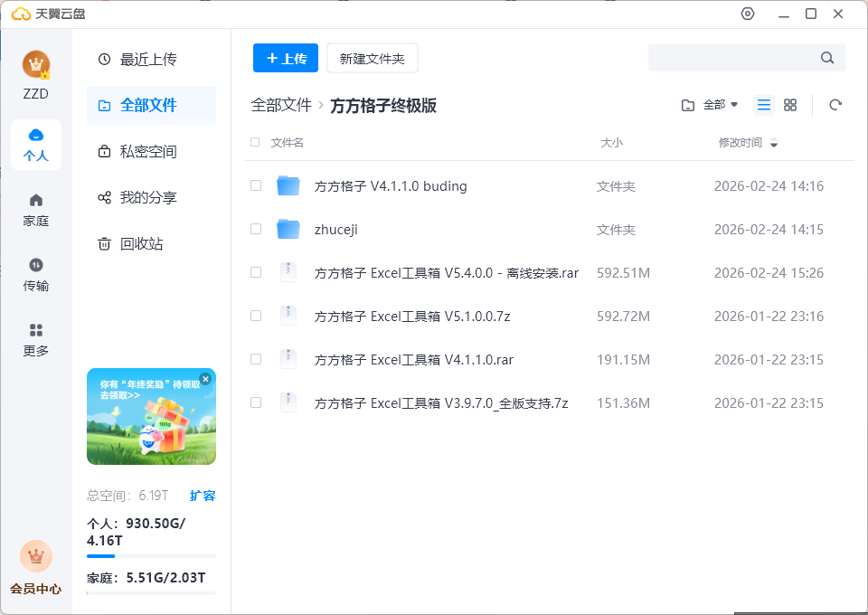
Task: Click the search magnifier icon
Action: click(x=826, y=58)
